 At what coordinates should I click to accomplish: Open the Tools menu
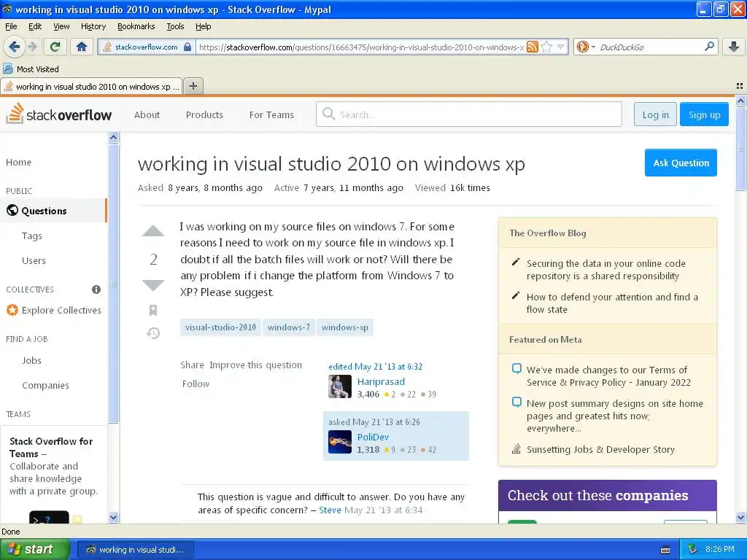point(175,26)
